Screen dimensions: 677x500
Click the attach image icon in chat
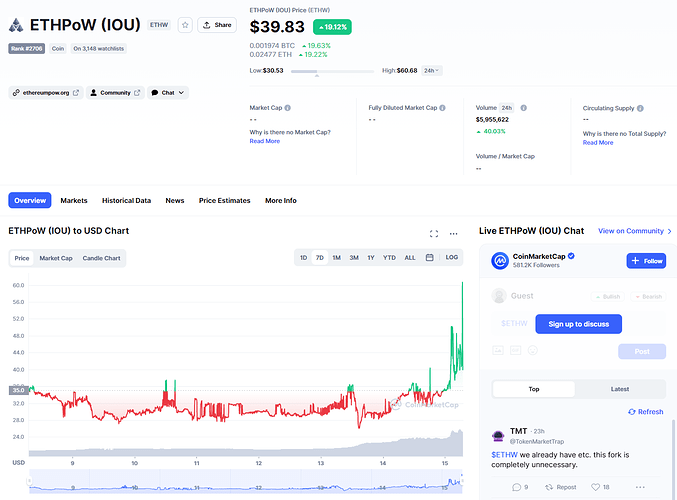coord(498,351)
